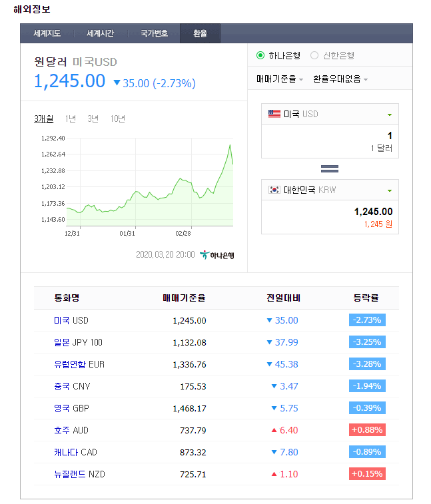The width and height of the screenshot is (431, 504).
Task: Click the 통화명 column header
Action: (x=67, y=298)
